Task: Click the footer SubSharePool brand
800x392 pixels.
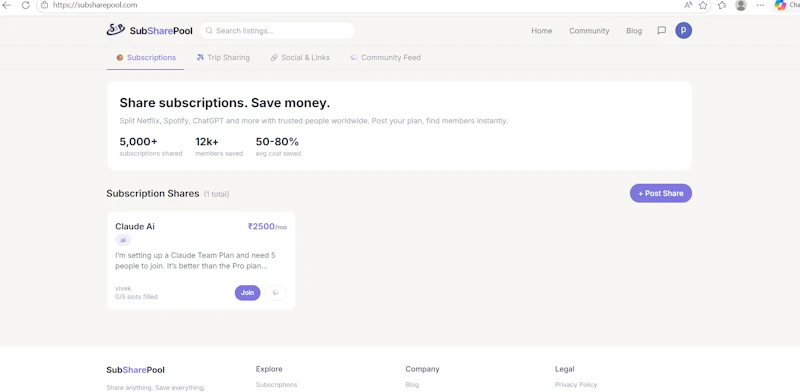Action: tap(135, 370)
